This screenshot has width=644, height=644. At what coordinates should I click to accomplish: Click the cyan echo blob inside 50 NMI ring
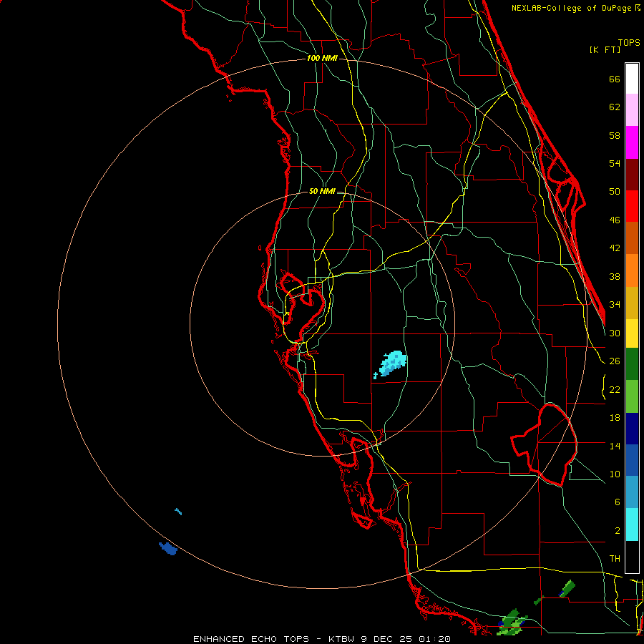[392, 364]
